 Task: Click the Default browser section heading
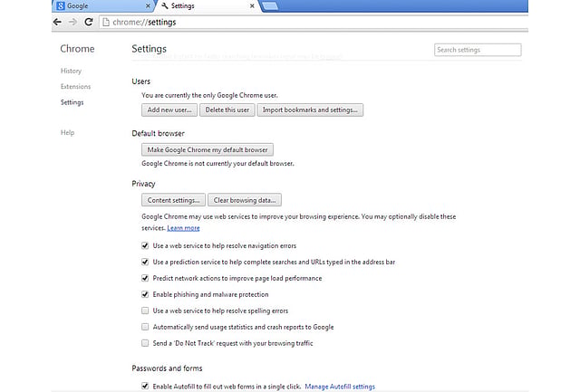pos(158,133)
